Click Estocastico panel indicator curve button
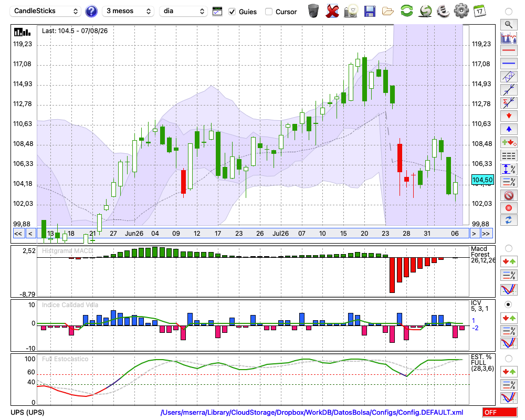 pyautogui.click(x=509, y=397)
